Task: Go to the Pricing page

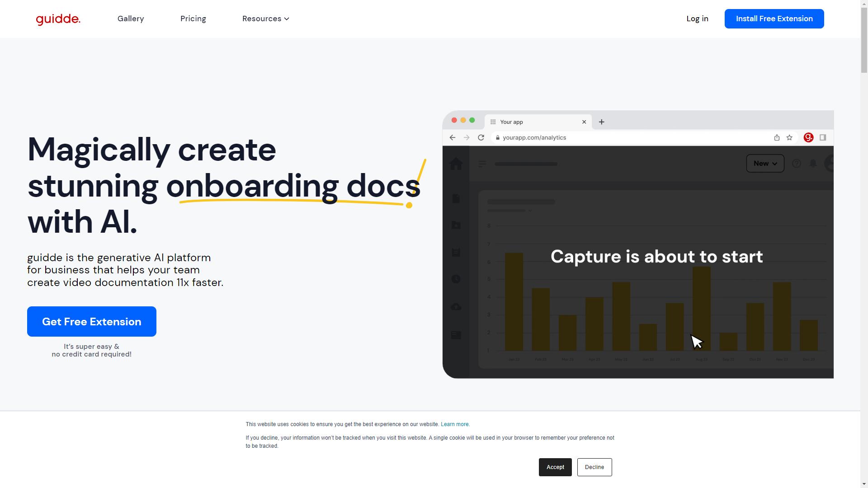Action: click(193, 19)
